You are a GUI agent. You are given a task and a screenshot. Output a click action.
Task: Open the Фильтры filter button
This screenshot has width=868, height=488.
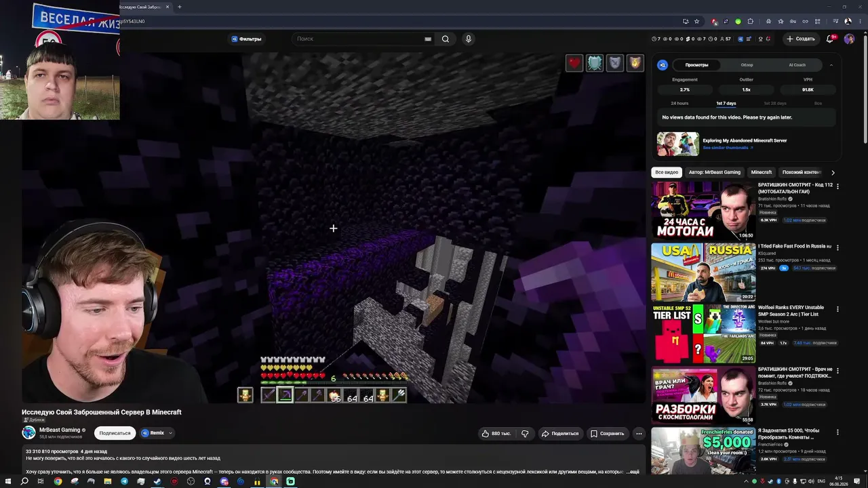coord(246,39)
